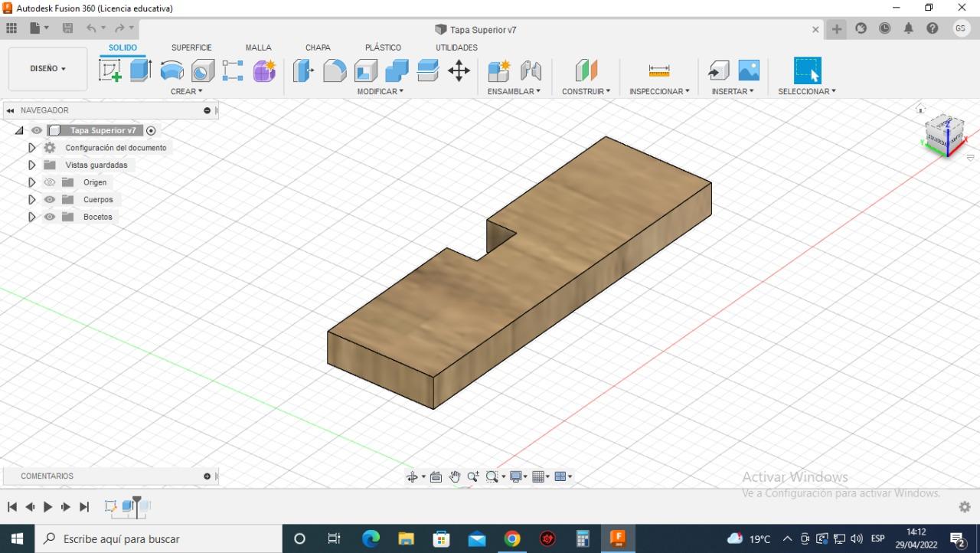Open the CREAR dropdown menu
This screenshot has width=980, height=553.
[186, 91]
